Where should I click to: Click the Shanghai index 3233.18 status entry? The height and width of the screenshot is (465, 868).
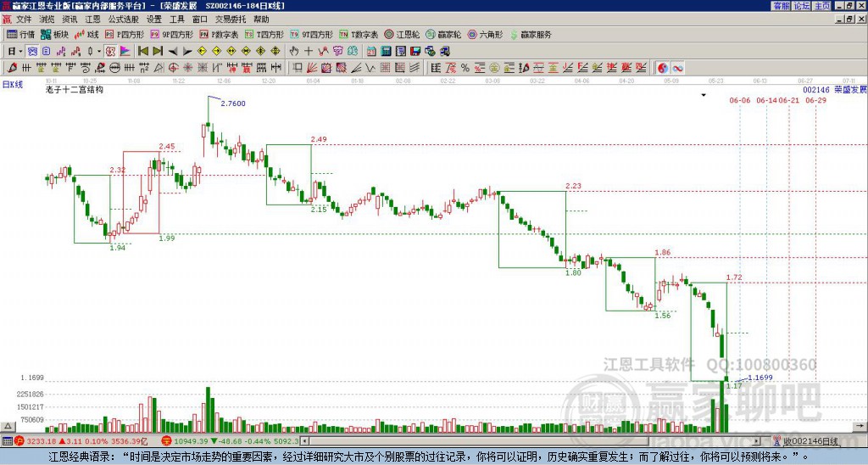pyautogui.click(x=79, y=441)
